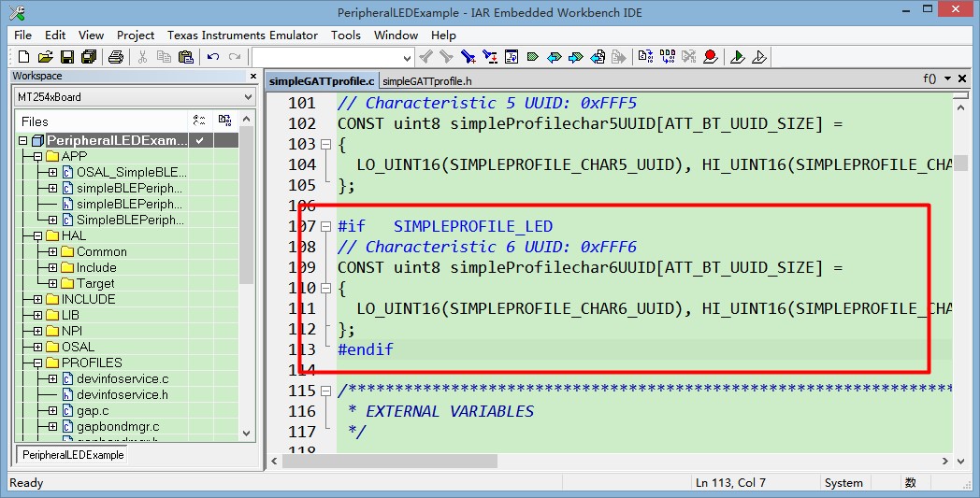Click the workspace tree vertical scrollbar thumb
The width and height of the screenshot is (980, 498).
(246, 205)
